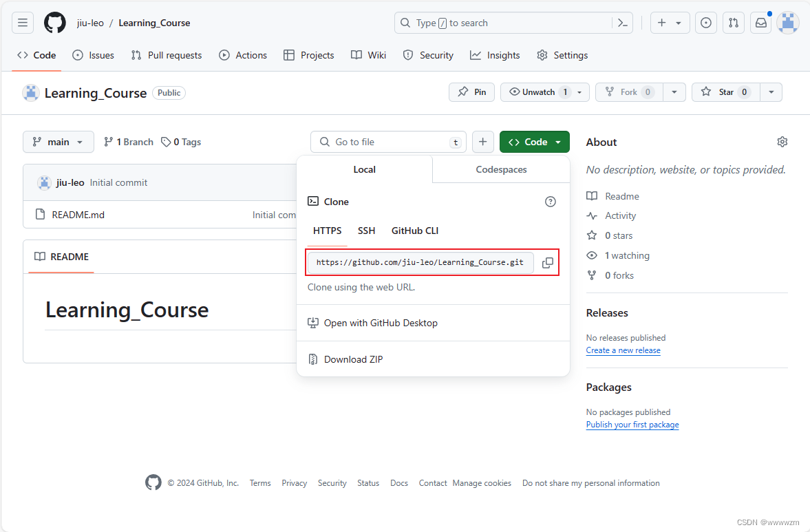Star the repository
The width and height of the screenshot is (810, 532).
(x=726, y=92)
